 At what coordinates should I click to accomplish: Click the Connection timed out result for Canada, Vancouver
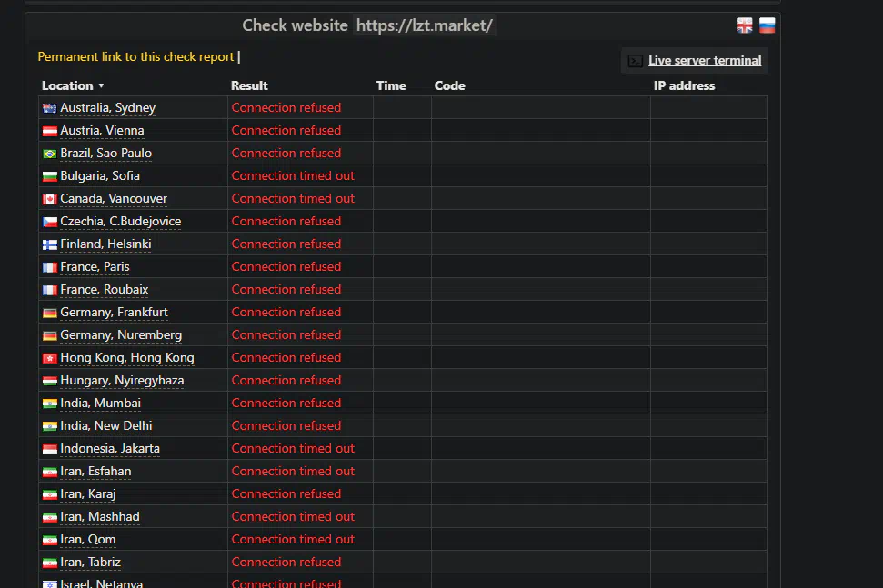[293, 199]
